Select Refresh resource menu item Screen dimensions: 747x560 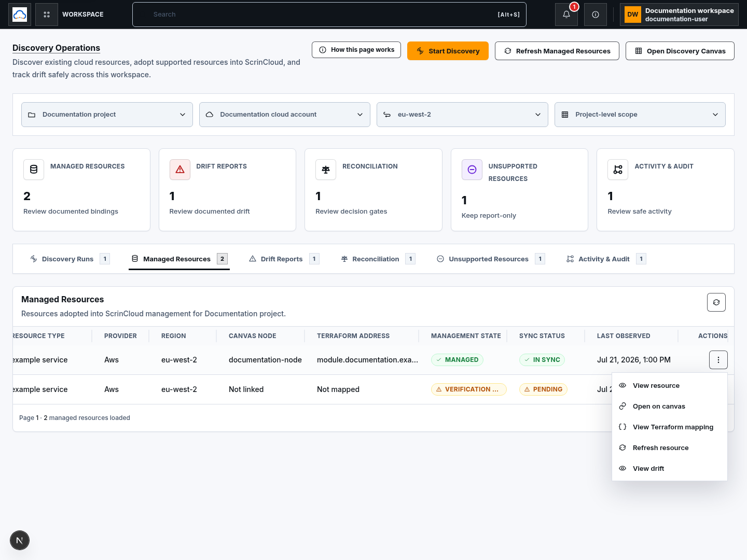click(670, 447)
